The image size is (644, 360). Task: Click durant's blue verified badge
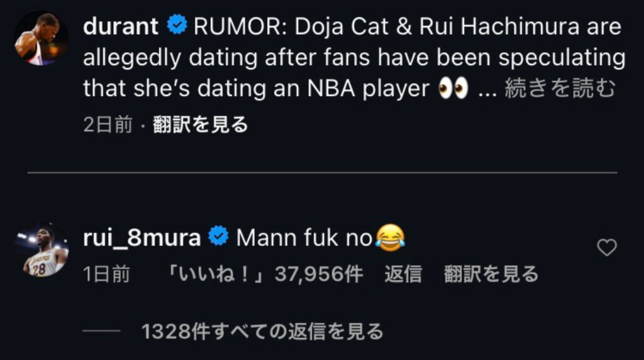[x=177, y=26]
